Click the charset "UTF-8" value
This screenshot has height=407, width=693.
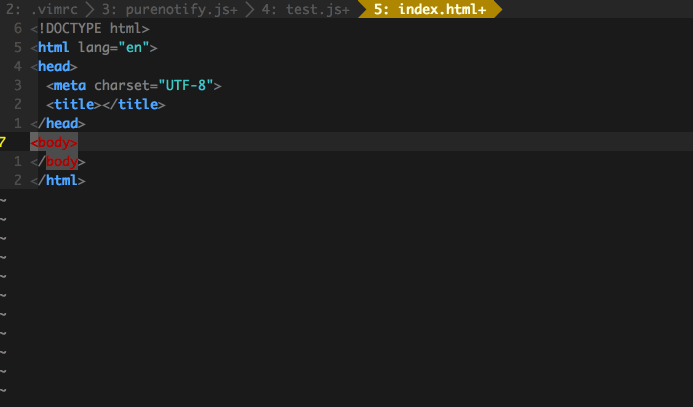[186, 85]
